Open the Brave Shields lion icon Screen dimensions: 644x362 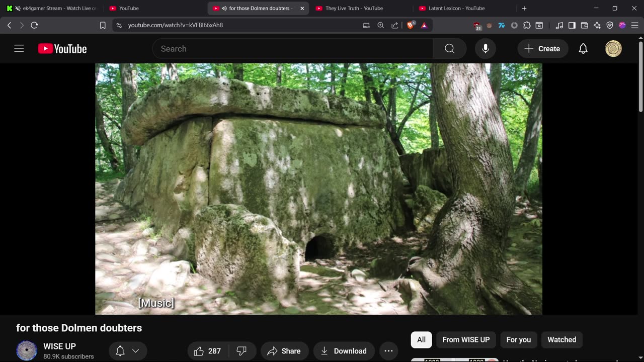(410, 25)
